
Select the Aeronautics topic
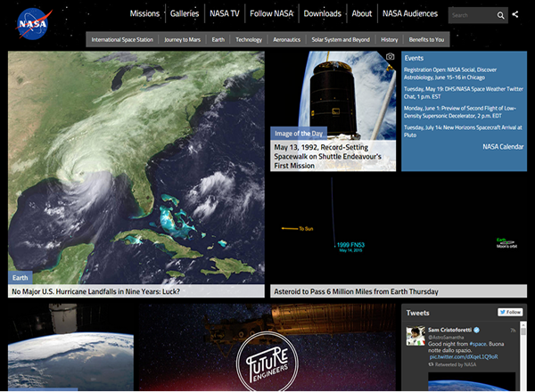click(x=286, y=39)
